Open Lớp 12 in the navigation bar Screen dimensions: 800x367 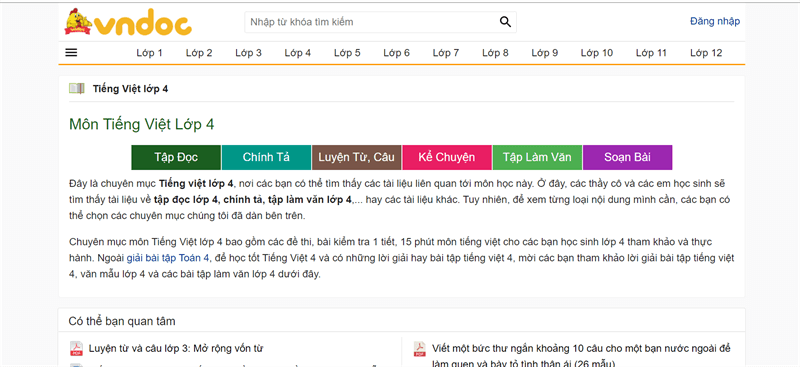(x=706, y=53)
